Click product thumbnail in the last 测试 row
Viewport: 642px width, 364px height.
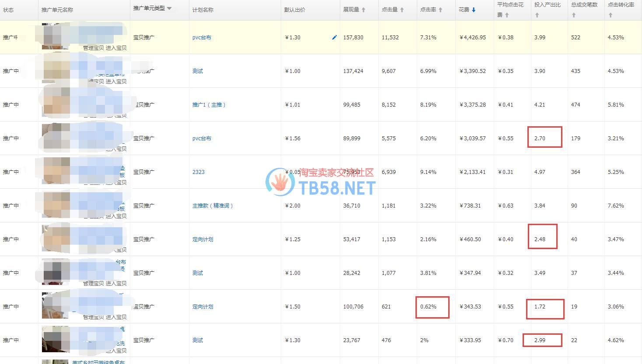point(56,340)
